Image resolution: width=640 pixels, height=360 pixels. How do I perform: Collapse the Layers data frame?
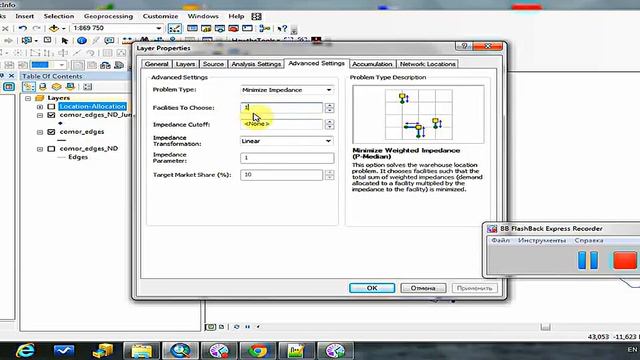[28, 98]
